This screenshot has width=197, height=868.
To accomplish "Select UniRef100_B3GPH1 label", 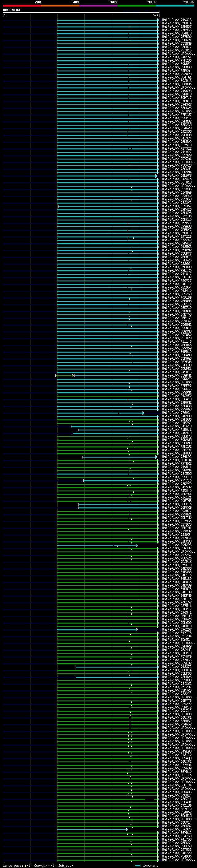I will point(177,375).
